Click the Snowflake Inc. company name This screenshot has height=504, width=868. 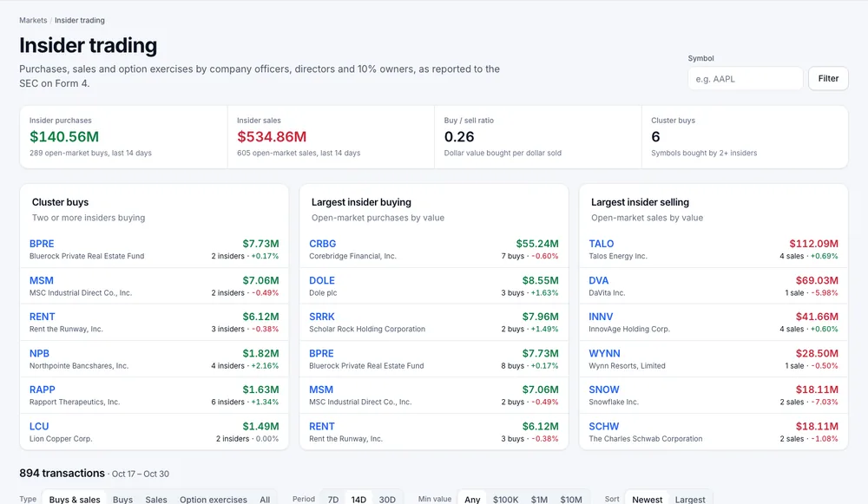point(614,403)
